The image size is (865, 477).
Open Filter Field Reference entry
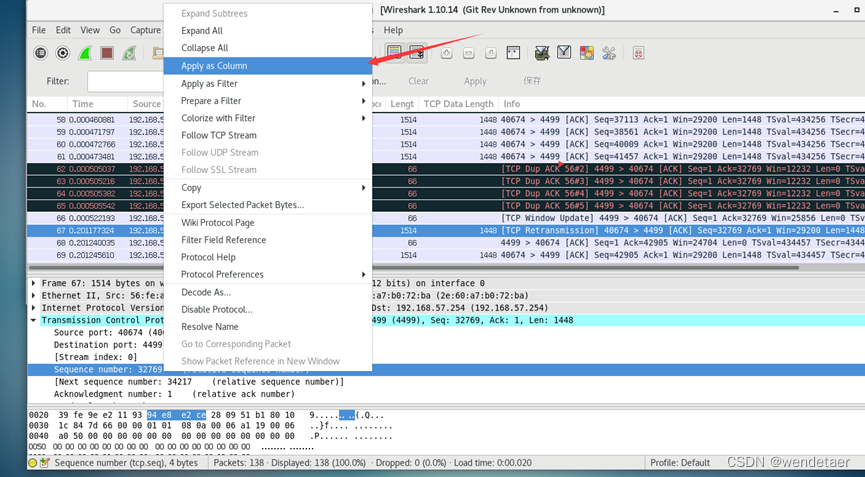coord(268,240)
